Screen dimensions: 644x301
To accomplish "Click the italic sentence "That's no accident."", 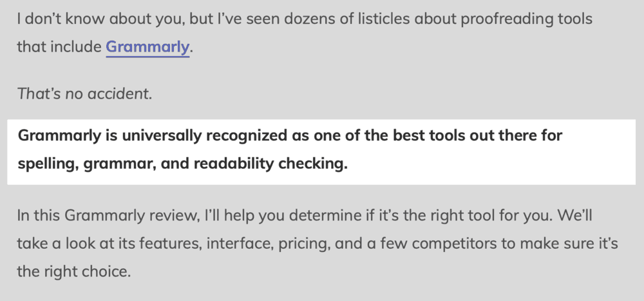I will (84, 94).
